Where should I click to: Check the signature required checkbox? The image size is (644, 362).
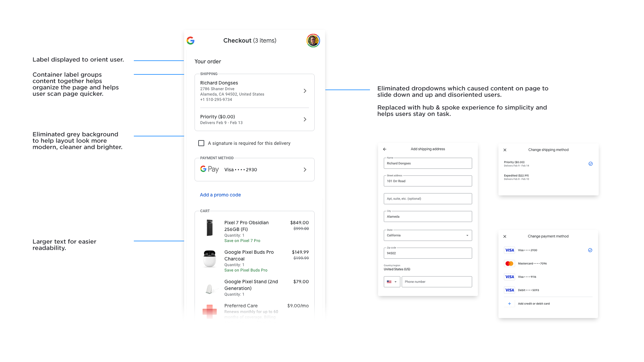(x=201, y=143)
